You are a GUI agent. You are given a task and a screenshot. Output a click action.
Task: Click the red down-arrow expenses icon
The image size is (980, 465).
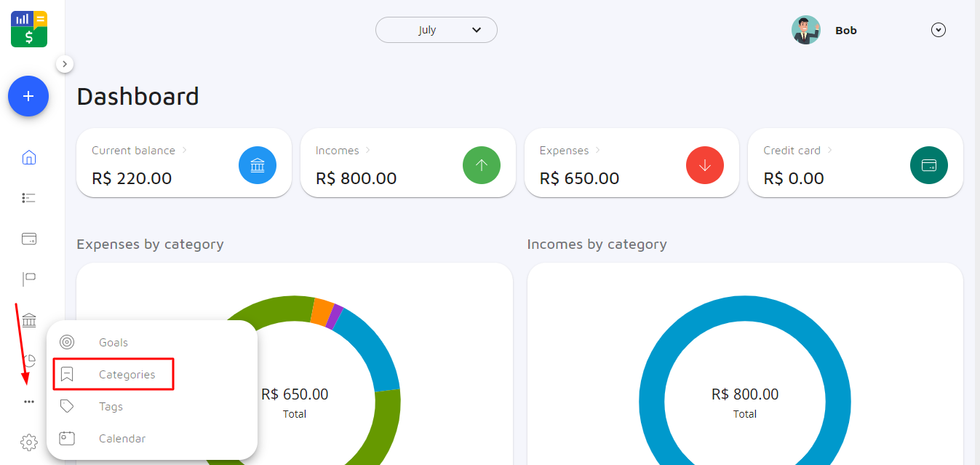tap(705, 165)
